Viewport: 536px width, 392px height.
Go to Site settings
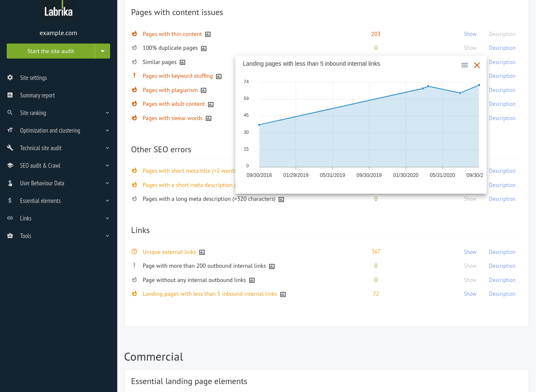33,78
